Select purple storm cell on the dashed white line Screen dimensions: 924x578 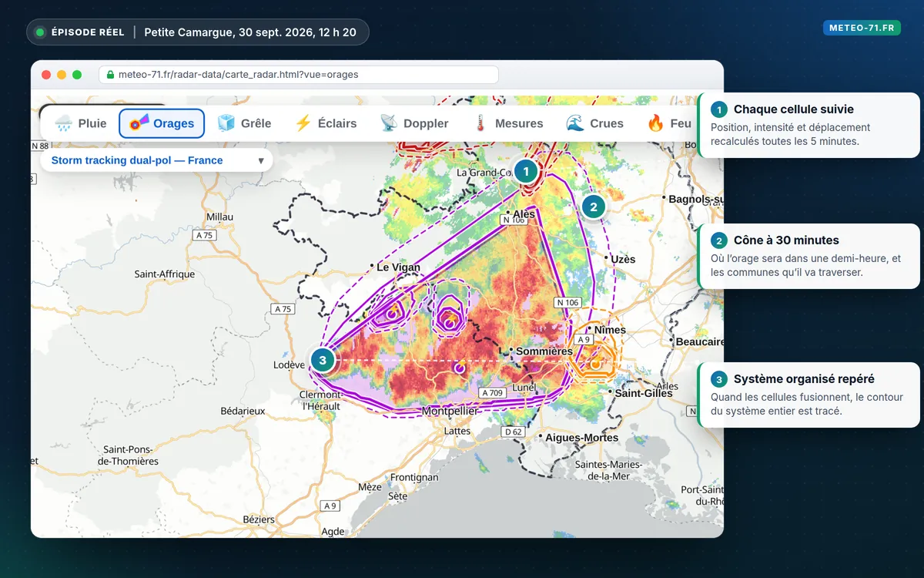(460, 368)
